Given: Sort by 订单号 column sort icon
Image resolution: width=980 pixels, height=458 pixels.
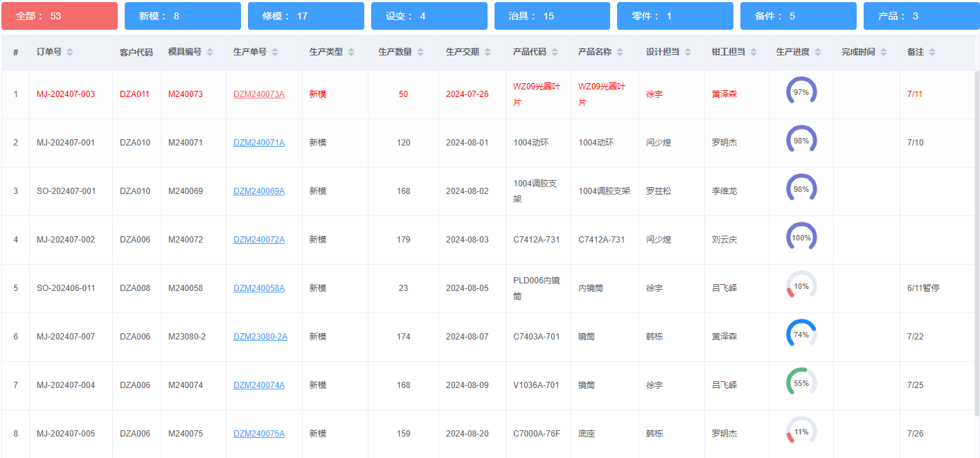Looking at the screenshot, I should tap(70, 53).
